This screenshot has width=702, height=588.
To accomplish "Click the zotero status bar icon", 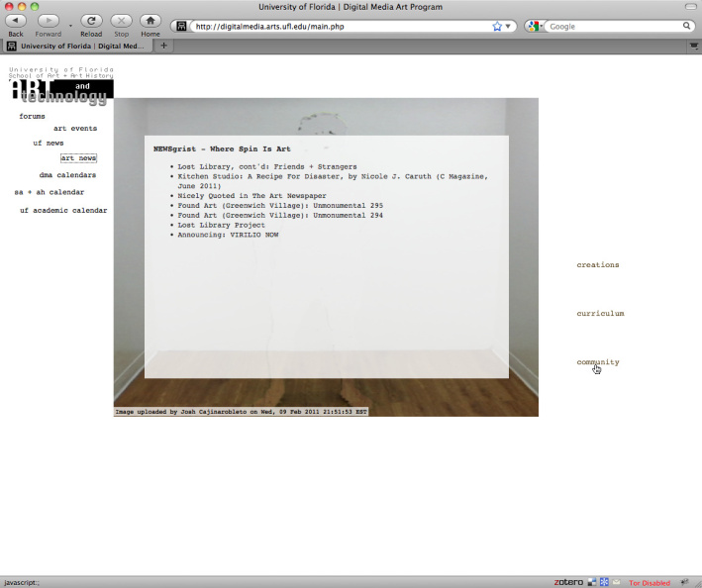I will 568,582.
